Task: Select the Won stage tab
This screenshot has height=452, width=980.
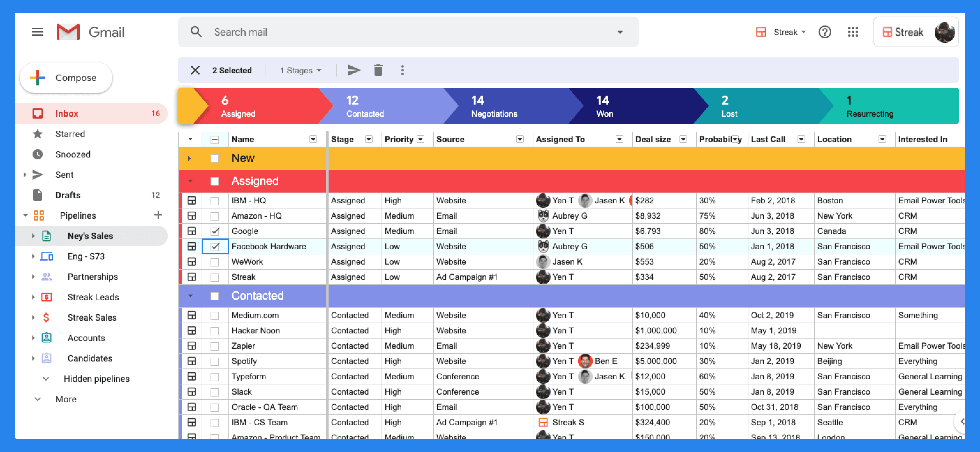Action: pos(638,106)
